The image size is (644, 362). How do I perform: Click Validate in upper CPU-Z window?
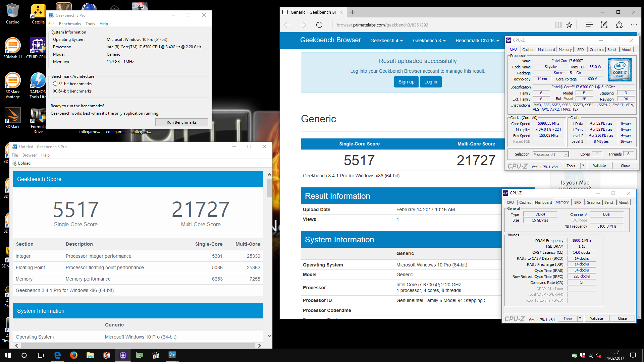coord(599,166)
